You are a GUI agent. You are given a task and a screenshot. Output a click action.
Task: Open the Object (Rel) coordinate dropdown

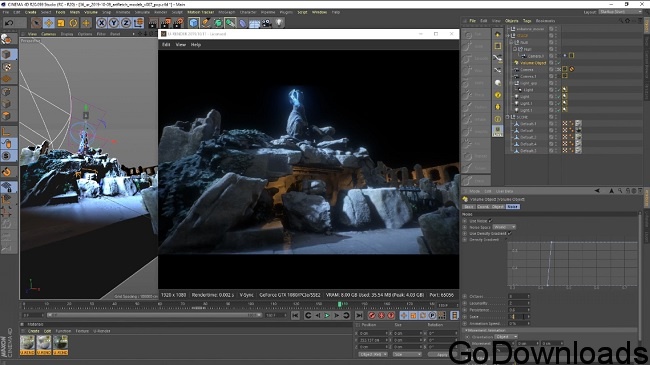click(x=373, y=354)
